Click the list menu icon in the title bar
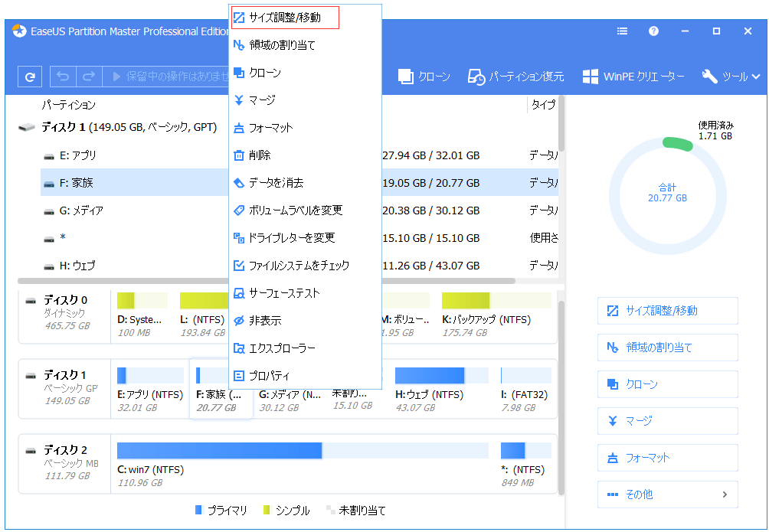This screenshot has width=769, height=532. (x=622, y=31)
